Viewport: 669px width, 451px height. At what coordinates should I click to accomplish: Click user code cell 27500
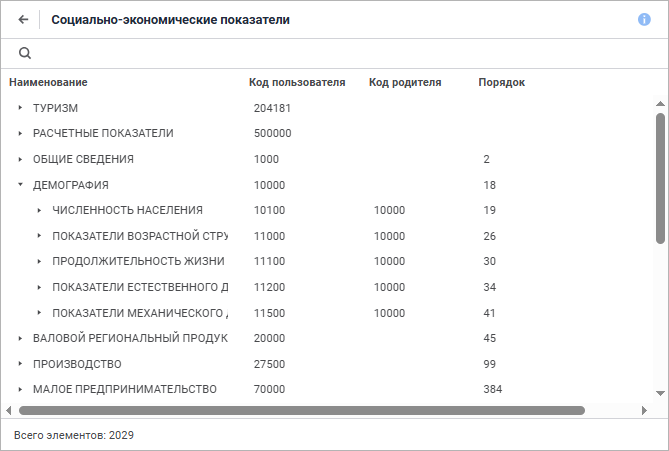coord(269,364)
